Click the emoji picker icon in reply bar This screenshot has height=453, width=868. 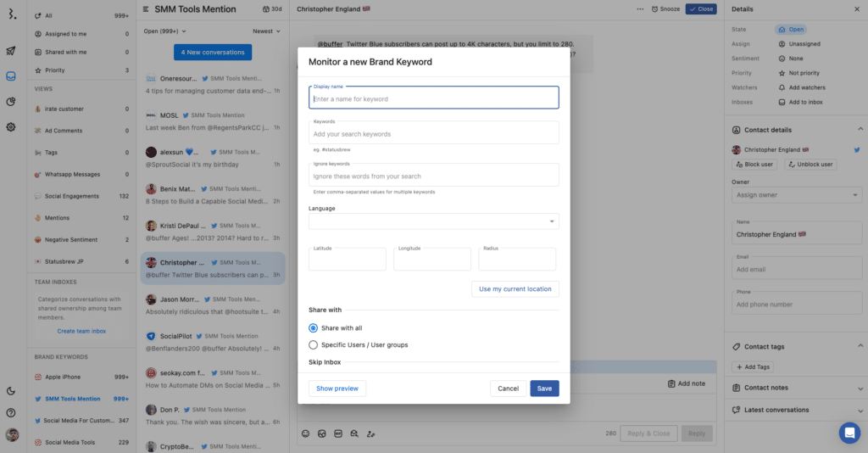point(305,433)
